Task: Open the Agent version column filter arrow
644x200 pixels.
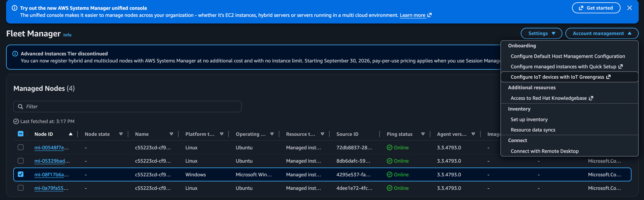Action: pyautogui.click(x=473, y=134)
